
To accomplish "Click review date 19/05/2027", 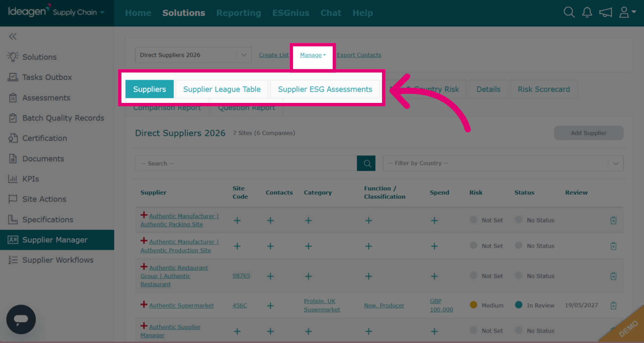I will [581, 305].
